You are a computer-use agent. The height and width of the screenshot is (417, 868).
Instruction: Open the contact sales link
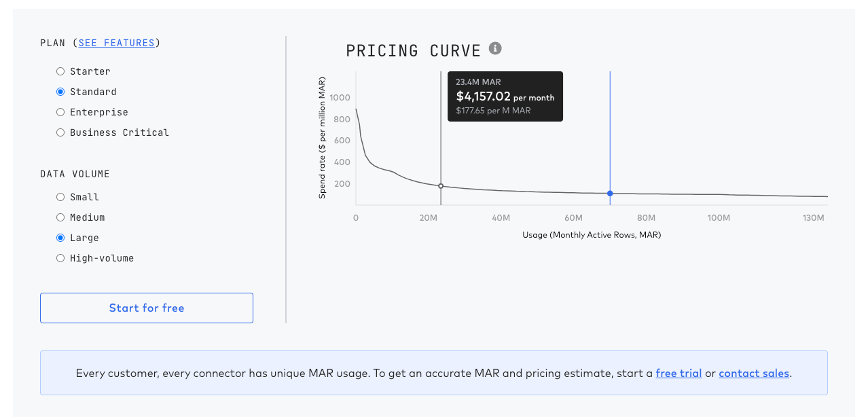[x=754, y=373]
